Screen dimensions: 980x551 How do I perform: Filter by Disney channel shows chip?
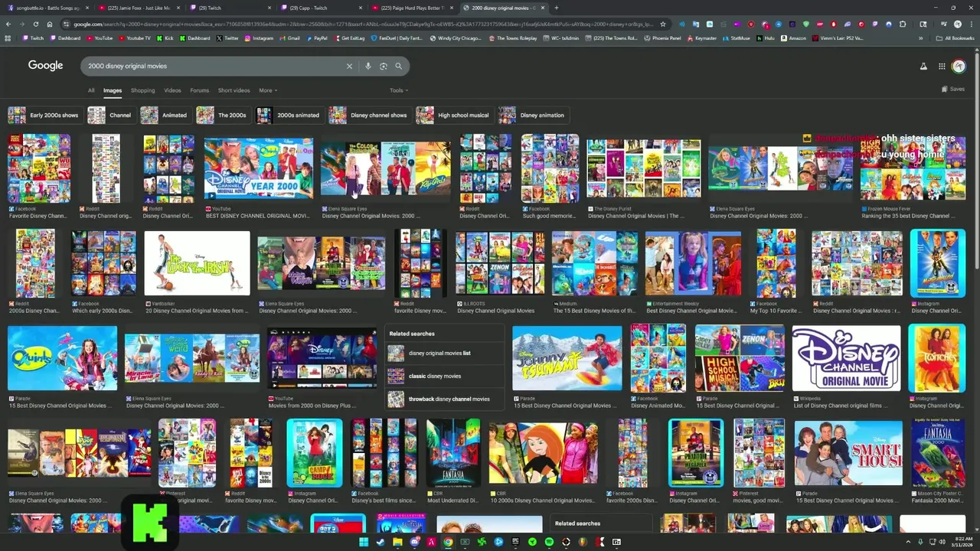pos(369,115)
